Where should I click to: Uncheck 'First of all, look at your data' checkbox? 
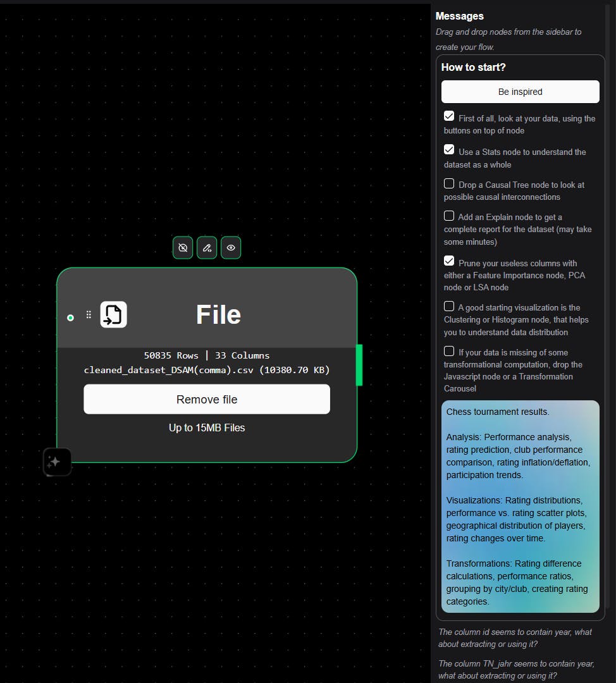click(x=449, y=116)
